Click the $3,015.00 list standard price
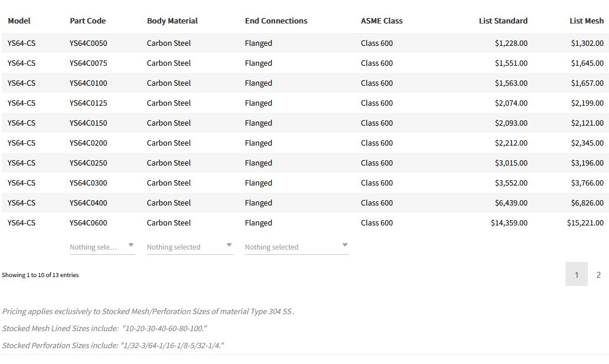Image resolution: width=609 pixels, height=364 pixels. 511,163
